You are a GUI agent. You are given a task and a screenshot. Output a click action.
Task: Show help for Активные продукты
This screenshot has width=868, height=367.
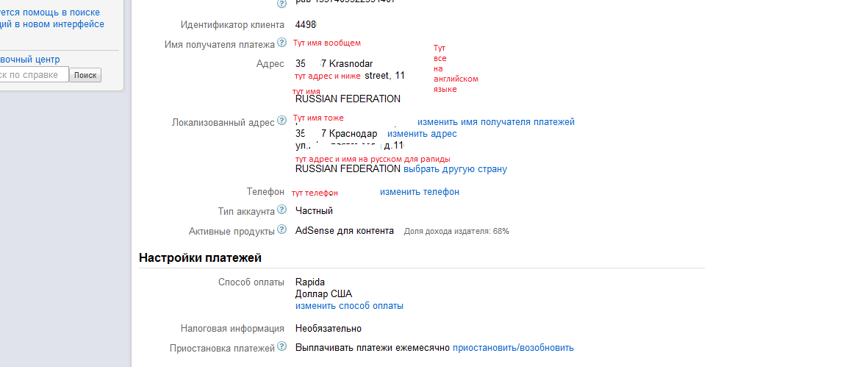point(281,231)
